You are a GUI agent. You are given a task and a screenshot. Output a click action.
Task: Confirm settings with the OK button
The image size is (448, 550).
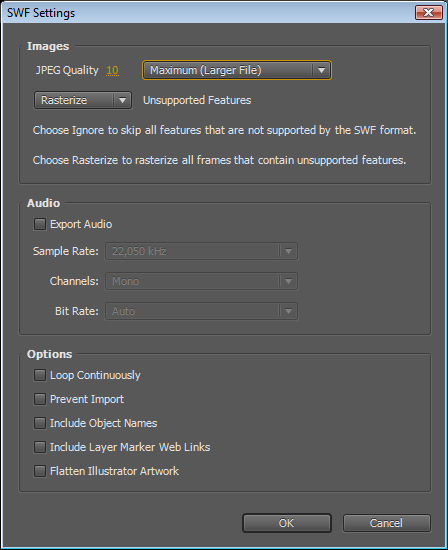click(x=287, y=523)
